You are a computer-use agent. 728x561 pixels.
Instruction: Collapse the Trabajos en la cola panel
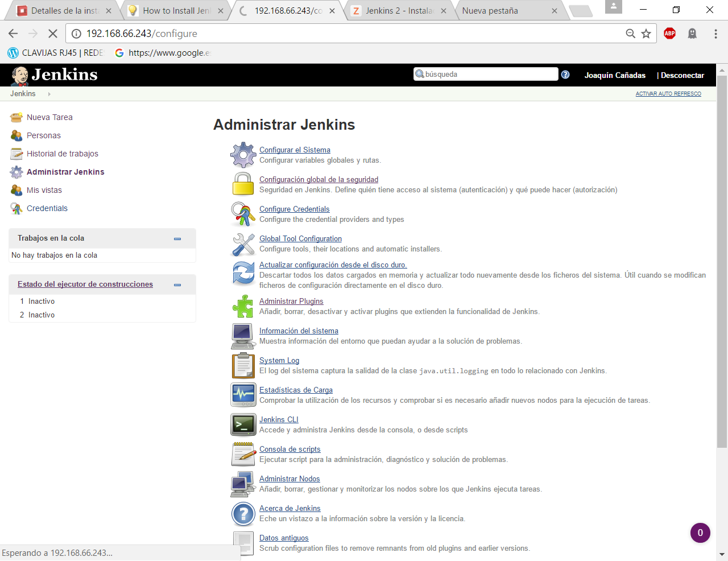(177, 239)
